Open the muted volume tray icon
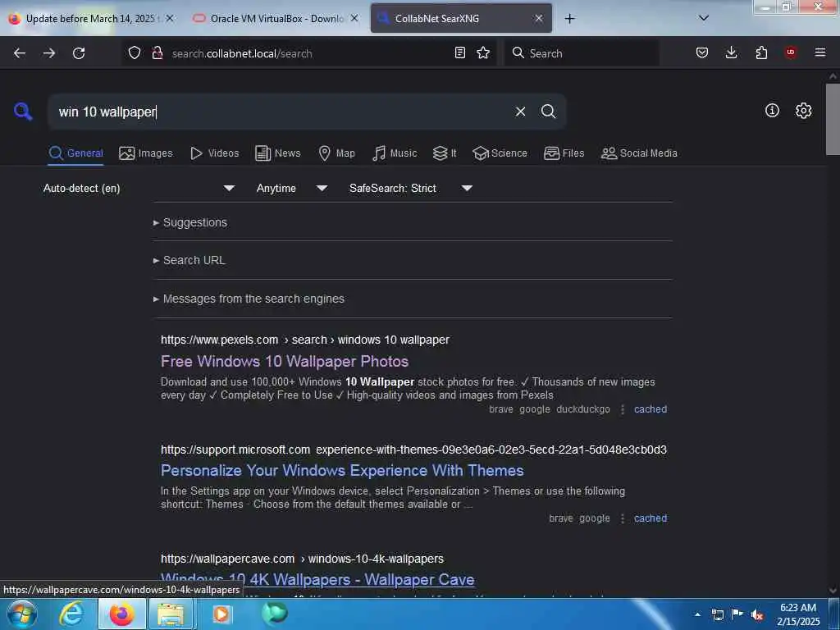The width and height of the screenshot is (840, 630). 757,614
